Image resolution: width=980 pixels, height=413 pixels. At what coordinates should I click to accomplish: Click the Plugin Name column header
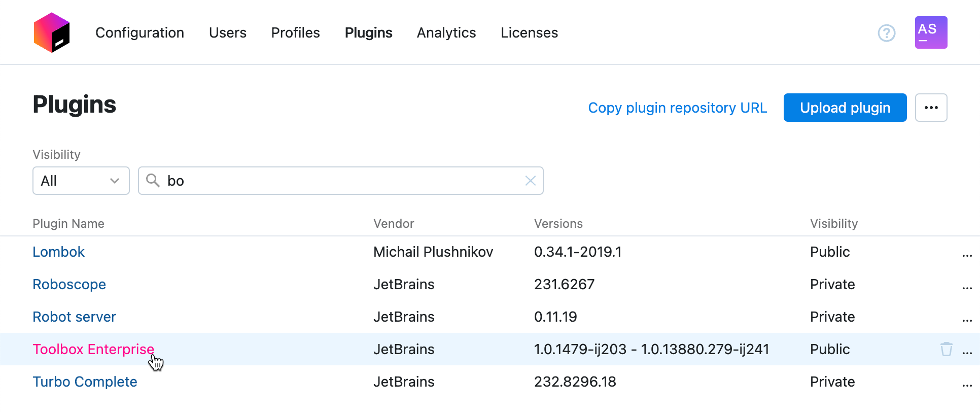(x=68, y=224)
